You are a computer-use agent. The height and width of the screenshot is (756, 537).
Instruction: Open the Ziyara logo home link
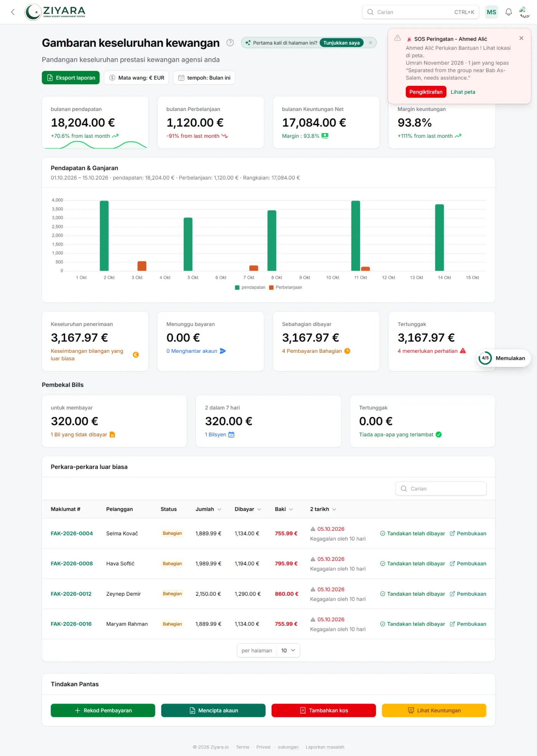55,12
